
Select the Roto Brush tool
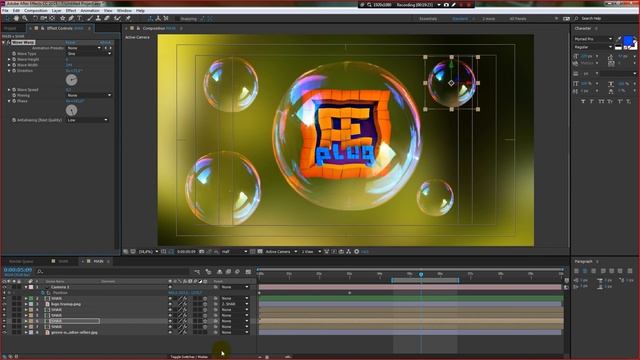click(x=118, y=18)
